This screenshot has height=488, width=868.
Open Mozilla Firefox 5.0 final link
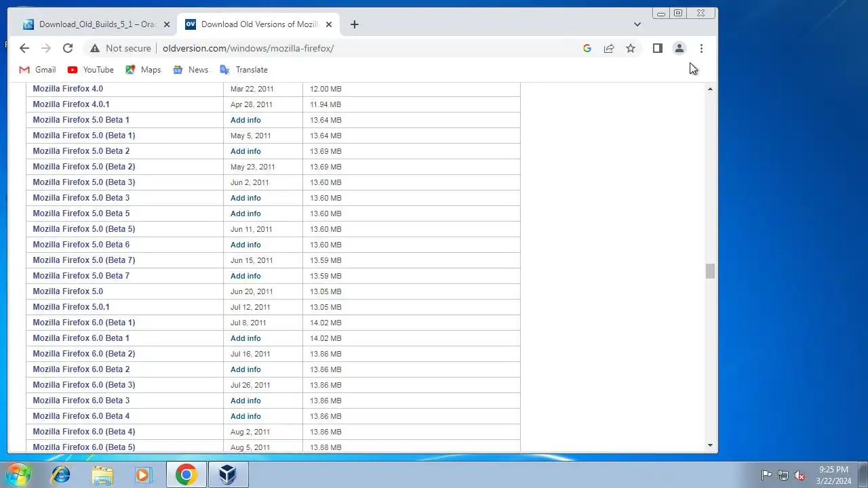tap(68, 291)
